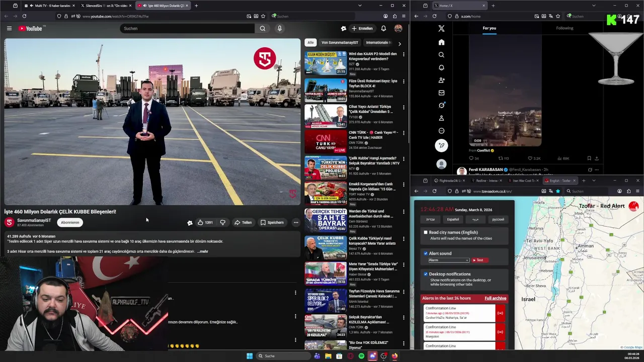Click the Test alert sound button
This screenshot has width=644, height=362.
click(480, 260)
